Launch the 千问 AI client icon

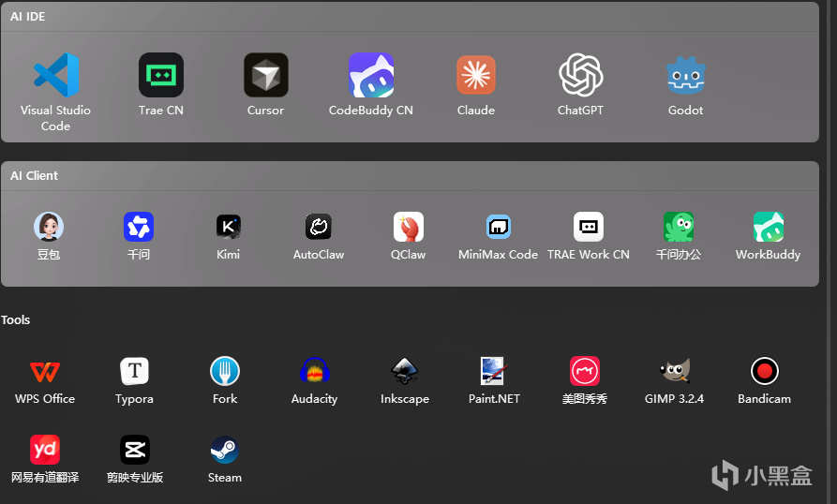pyautogui.click(x=139, y=227)
